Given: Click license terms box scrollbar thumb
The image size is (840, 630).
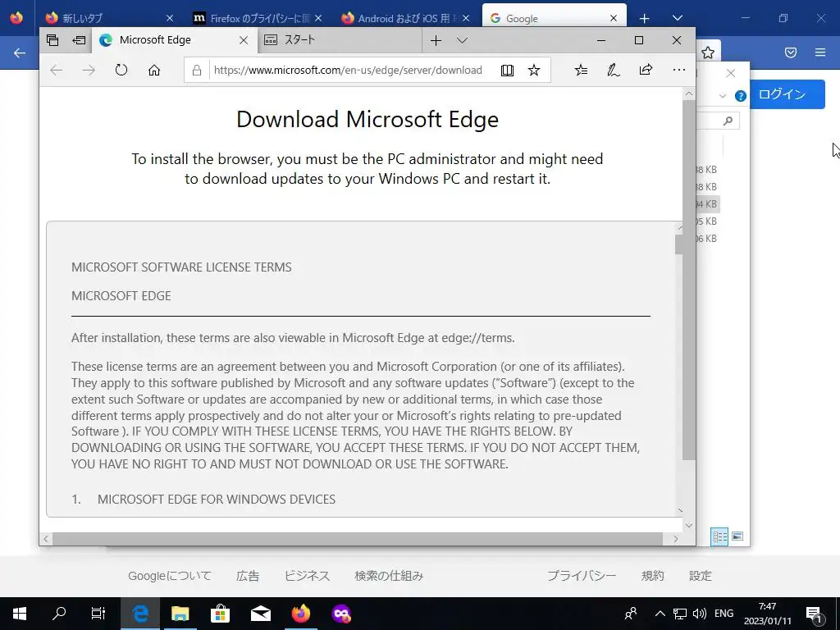Looking at the screenshot, I should (x=678, y=244).
